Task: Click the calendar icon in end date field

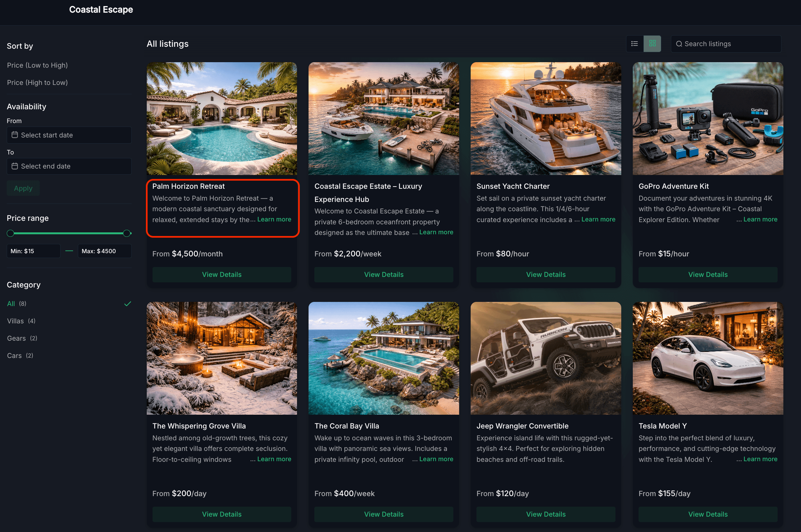Action: coord(15,166)
